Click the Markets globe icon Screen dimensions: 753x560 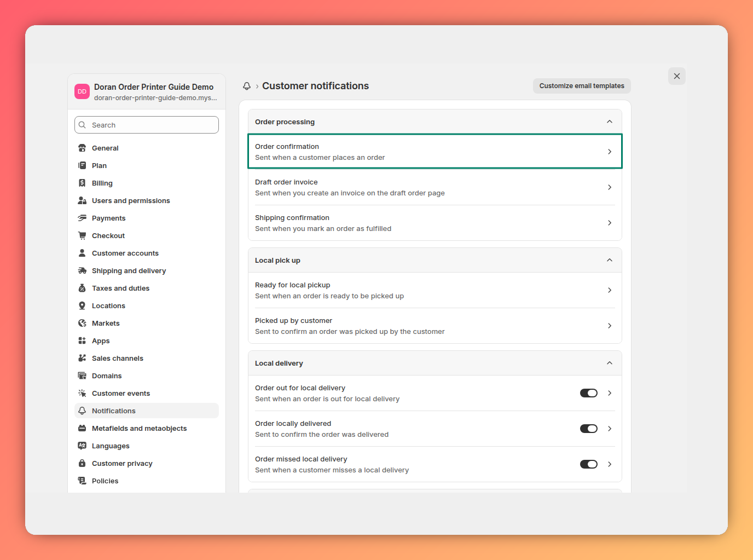82,323
